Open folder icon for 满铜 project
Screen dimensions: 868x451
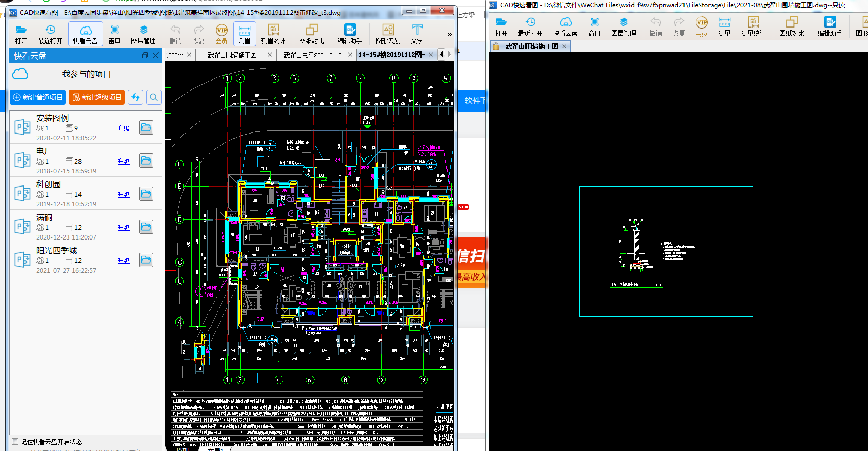tap(146, 227)
